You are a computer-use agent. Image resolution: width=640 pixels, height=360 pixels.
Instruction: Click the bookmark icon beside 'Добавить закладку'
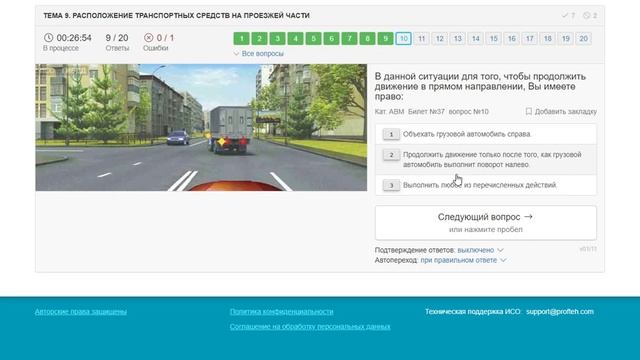point(529,111)
